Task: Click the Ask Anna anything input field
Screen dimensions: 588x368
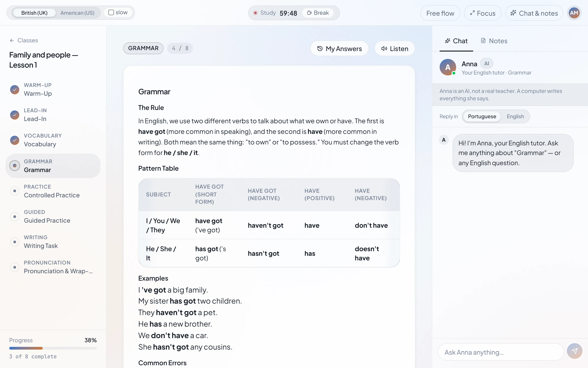Action: click(x=500, y=352)
